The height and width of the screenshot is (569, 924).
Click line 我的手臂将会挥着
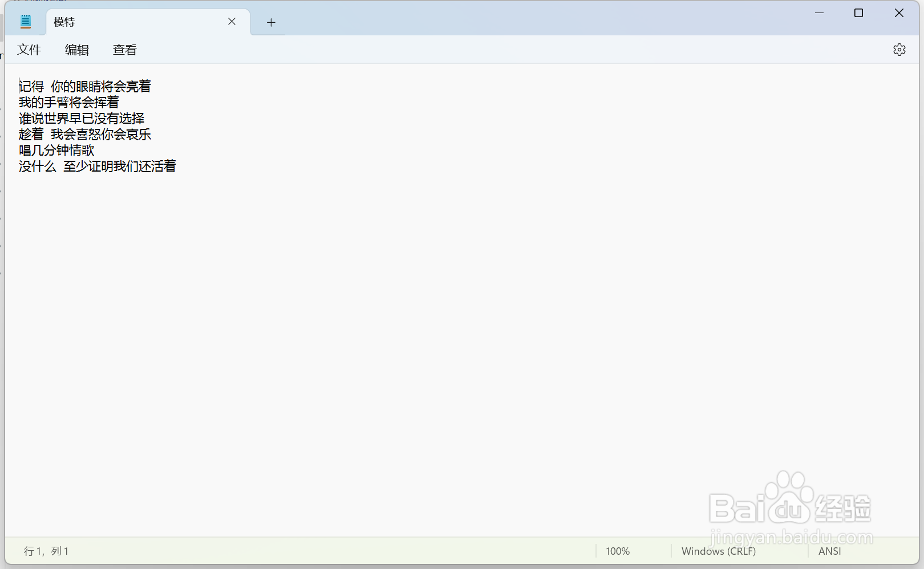point(69,102)
